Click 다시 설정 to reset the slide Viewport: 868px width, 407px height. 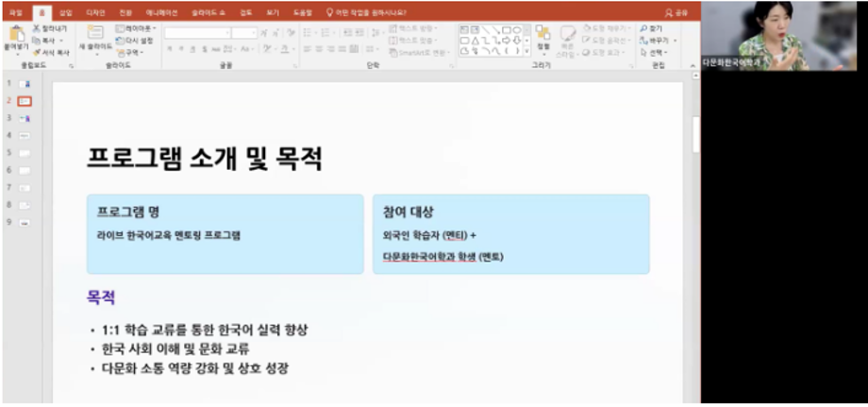(x=135, y=41)
